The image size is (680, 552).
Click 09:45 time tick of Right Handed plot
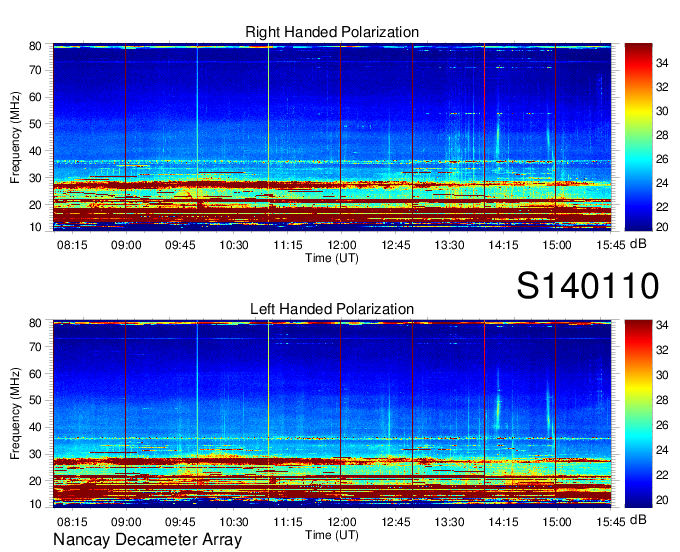[180, 245]
